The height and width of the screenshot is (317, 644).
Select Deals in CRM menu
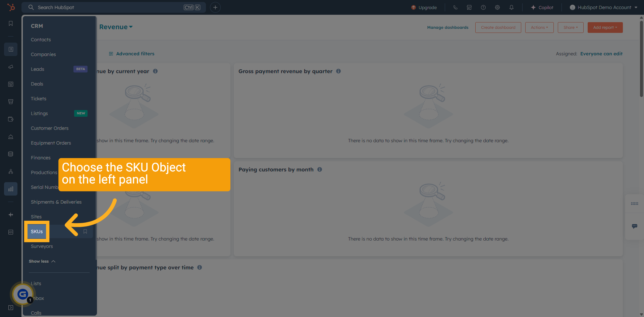click(37, 84)
